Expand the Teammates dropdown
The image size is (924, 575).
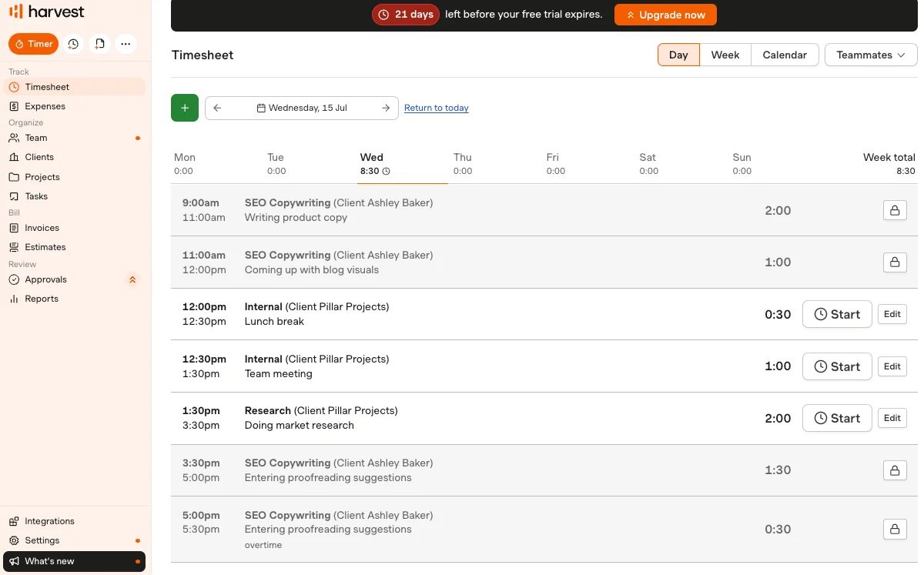point(871,55)
